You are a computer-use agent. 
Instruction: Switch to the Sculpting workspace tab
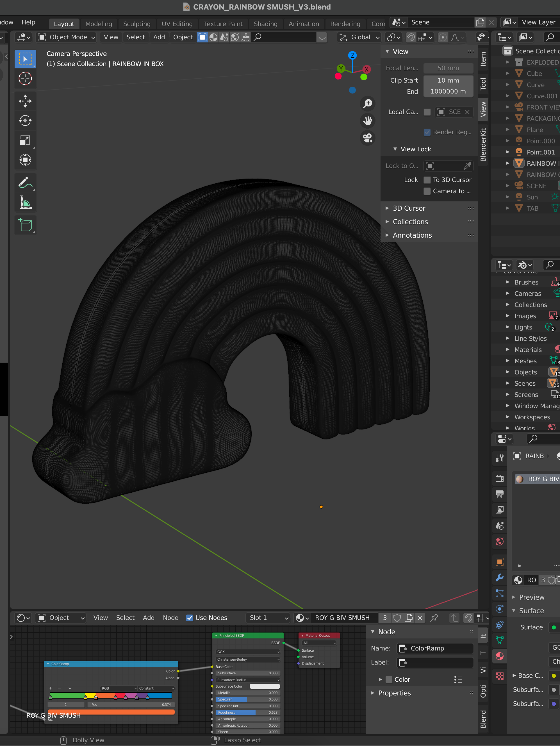(136, 24)
